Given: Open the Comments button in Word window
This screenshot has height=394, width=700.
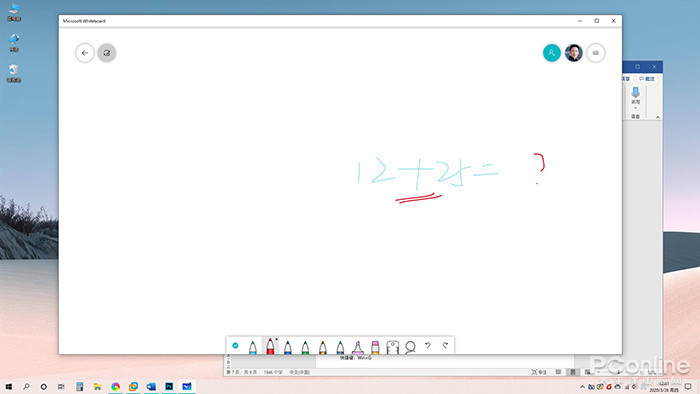Looking at the screenshot, I should (x=646, y=79).
